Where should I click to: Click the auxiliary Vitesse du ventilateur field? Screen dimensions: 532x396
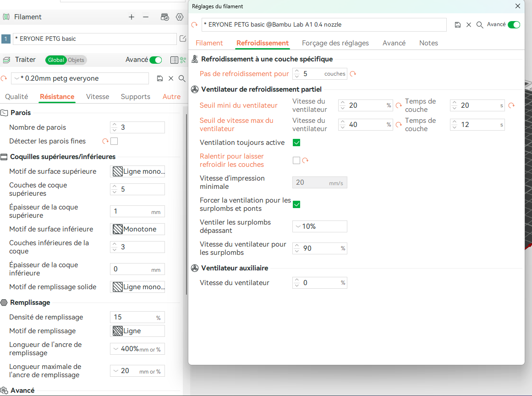[x=319, y=283]
